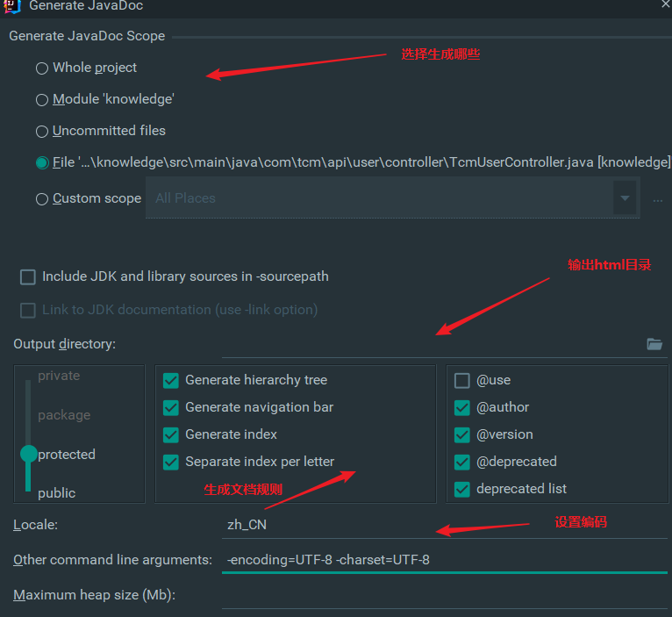Click the protected slider handle

click(x=29, y=454)
